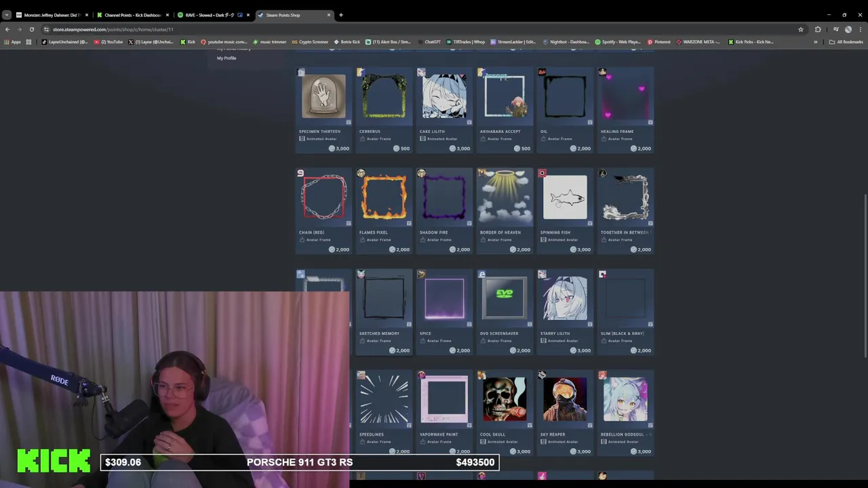This screenshot has width=868, height=488.
Task: Click game icon on Together In Between card
Action: click(602, 174)
